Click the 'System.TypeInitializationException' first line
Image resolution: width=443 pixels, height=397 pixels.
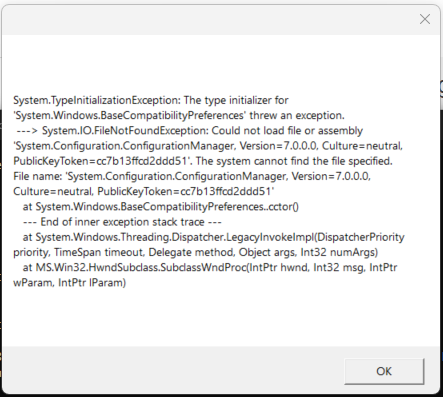(151, 100)
